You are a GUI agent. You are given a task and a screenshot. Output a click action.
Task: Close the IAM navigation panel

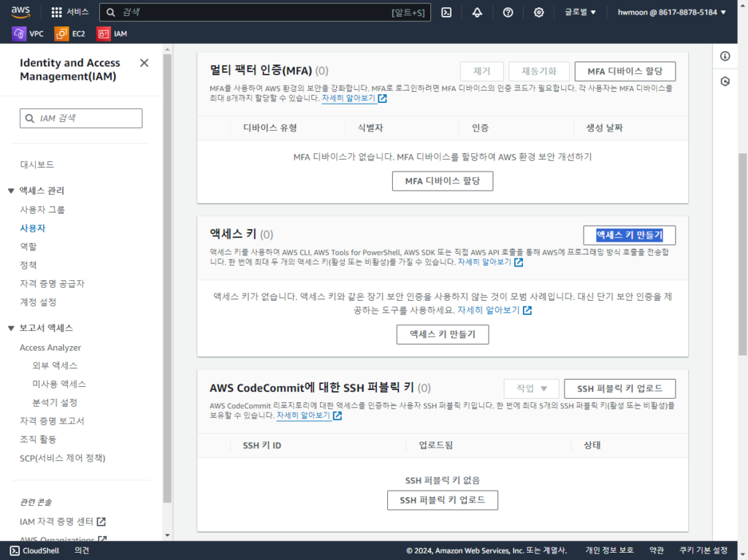click(144, 63)
